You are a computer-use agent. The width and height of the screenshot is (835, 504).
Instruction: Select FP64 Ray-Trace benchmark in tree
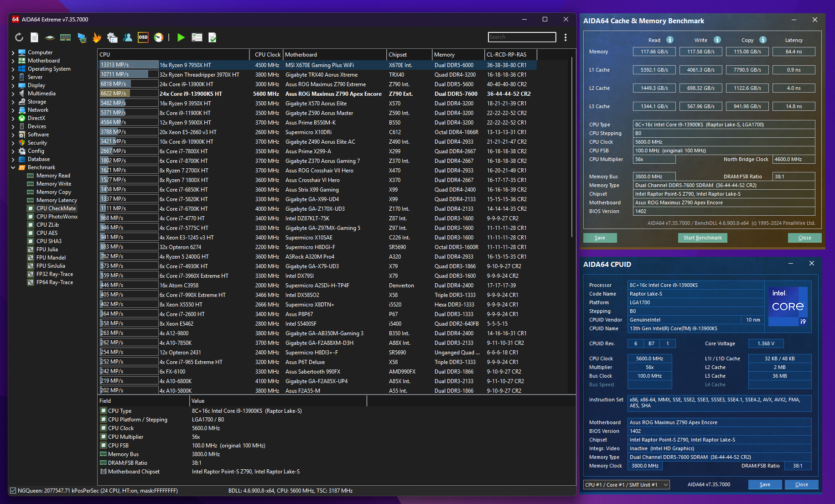point(55,282)
